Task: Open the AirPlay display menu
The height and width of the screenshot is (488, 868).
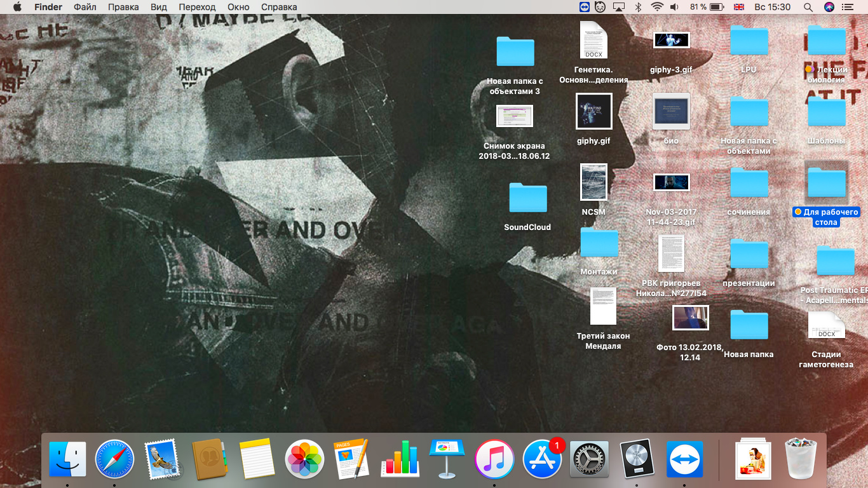Action: (x=618, y=7)
